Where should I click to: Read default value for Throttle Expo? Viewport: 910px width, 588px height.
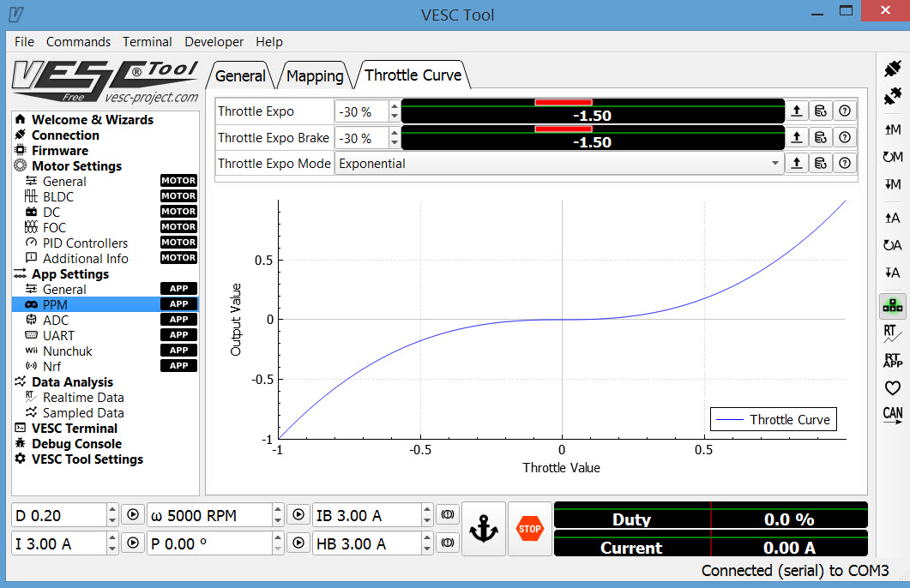(821, 111)
